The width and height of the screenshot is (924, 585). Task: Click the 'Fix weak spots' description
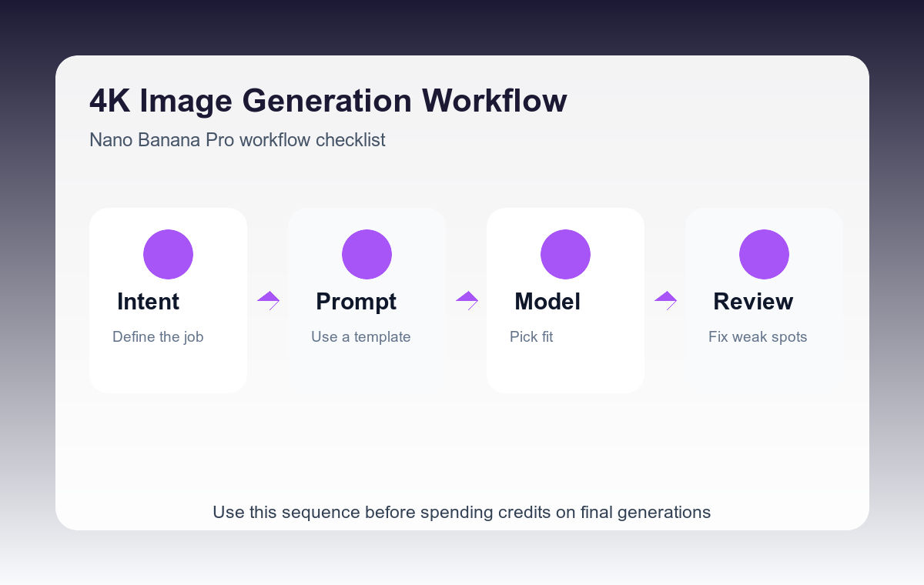point(758,337)
